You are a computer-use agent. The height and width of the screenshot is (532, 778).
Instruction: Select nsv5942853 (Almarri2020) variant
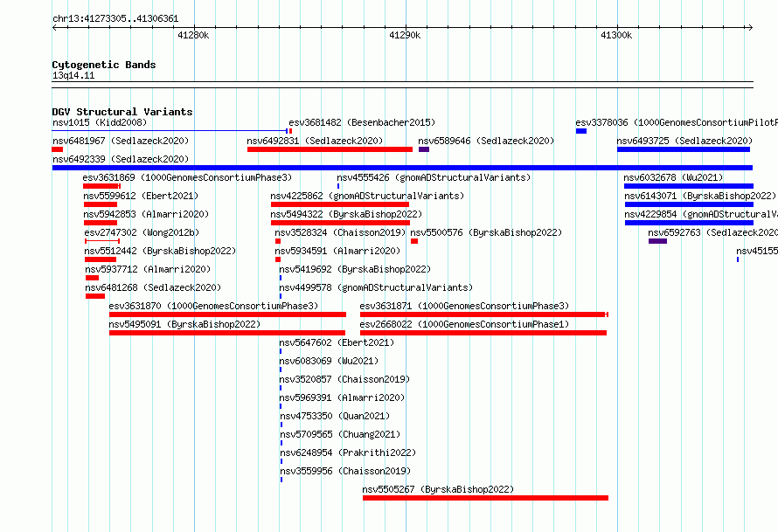click(146, 214)
